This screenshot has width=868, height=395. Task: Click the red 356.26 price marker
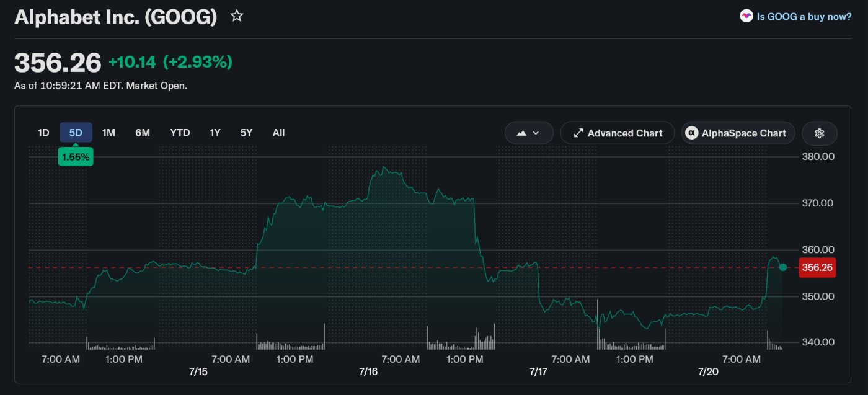coord(817,267)
